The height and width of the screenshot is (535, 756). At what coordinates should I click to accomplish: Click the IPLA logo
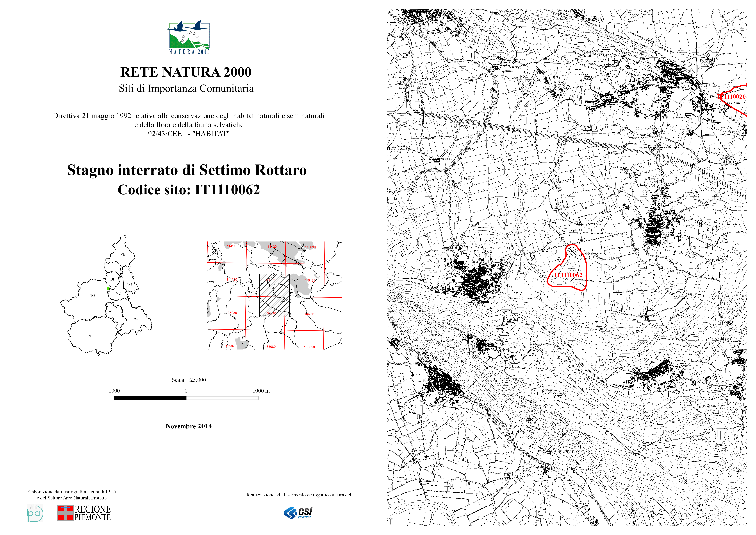35,513
